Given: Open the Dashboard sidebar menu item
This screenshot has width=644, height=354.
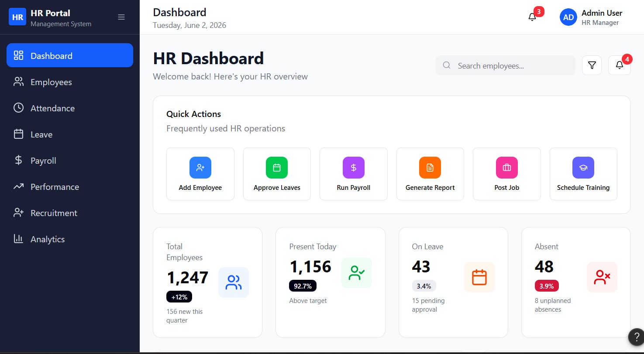Looking at the screenshot, I should pos(70,55).
